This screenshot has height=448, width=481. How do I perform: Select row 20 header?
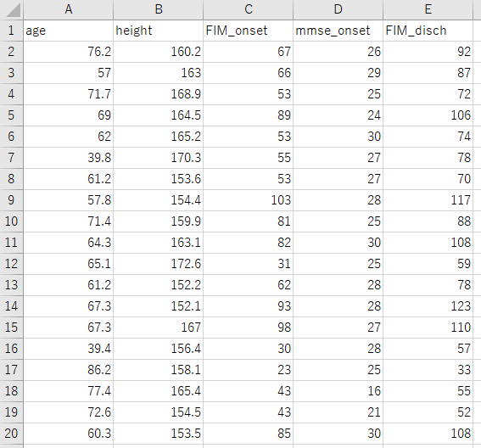[x=11, y=434]
